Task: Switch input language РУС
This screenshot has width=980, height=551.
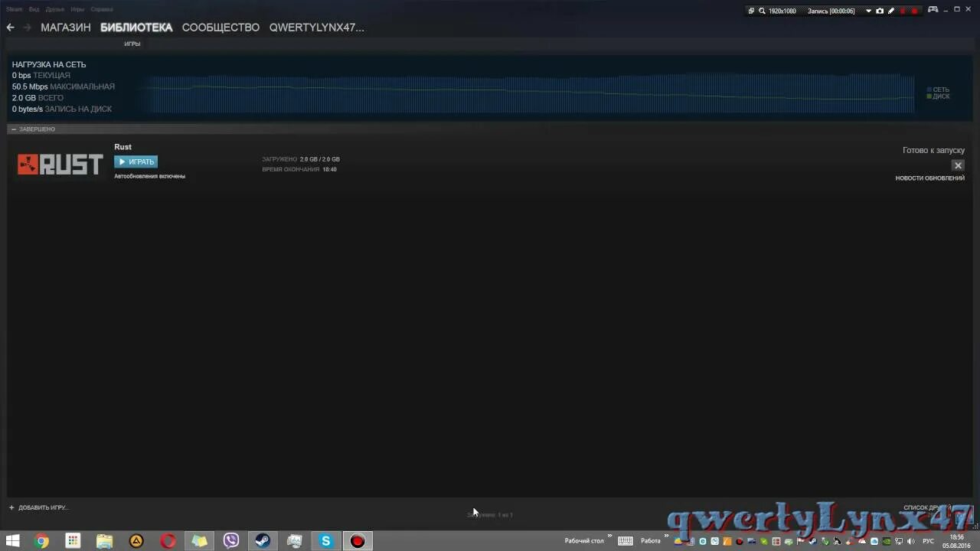Action: tap(928, 541)
